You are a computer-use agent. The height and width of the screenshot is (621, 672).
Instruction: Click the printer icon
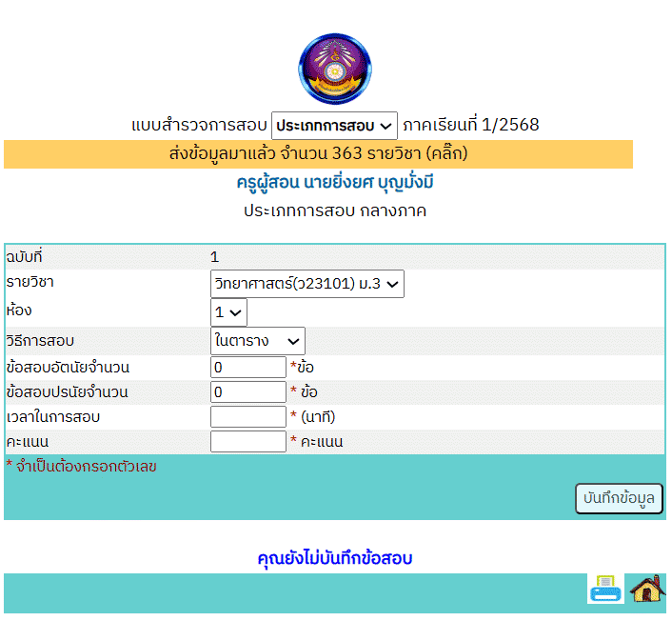(605, 590)
